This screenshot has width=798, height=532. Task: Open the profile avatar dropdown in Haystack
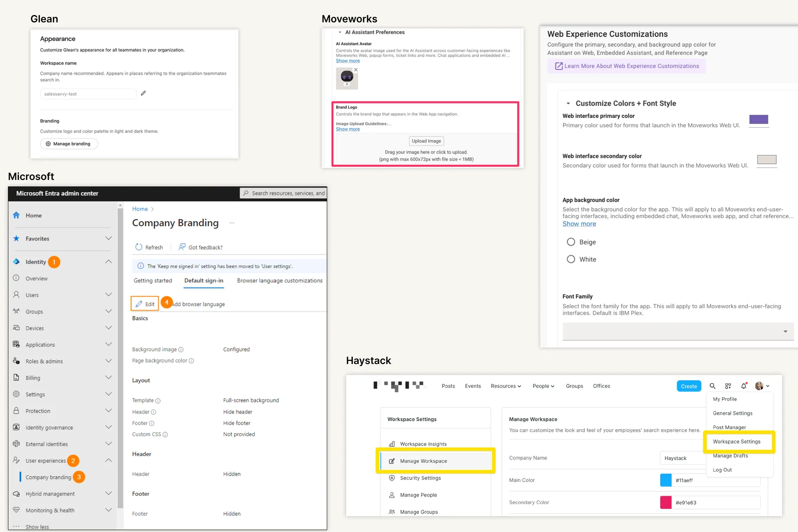point(762,386)
